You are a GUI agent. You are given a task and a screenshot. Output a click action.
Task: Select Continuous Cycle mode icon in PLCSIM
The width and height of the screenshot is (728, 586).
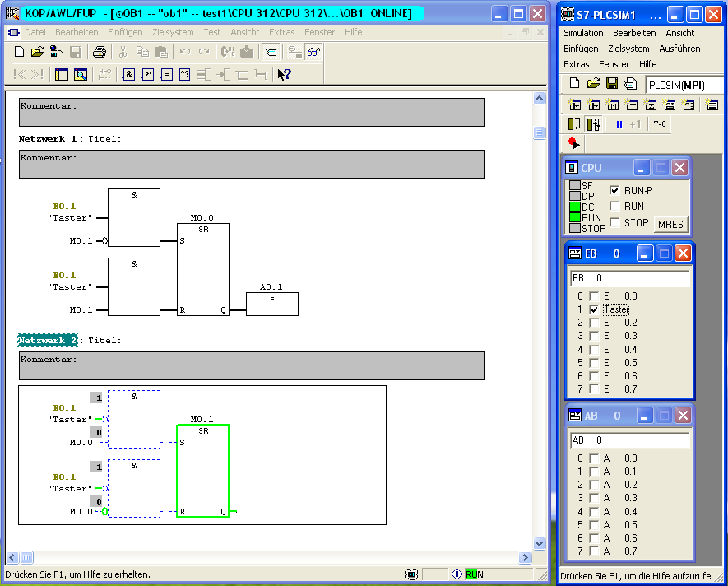[x=593, y=124]
